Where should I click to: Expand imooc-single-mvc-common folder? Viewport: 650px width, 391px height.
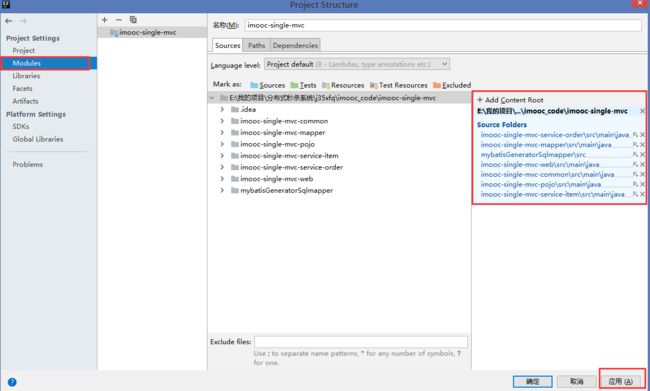pos(222,121)
